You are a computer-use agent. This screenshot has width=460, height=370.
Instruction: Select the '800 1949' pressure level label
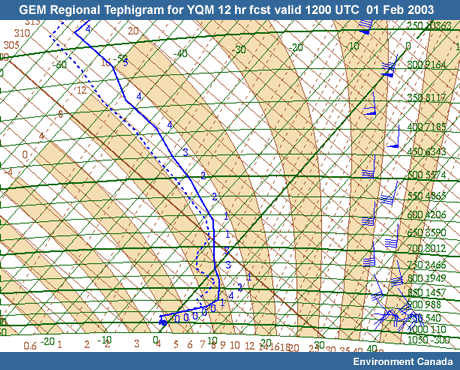[427, 278]
